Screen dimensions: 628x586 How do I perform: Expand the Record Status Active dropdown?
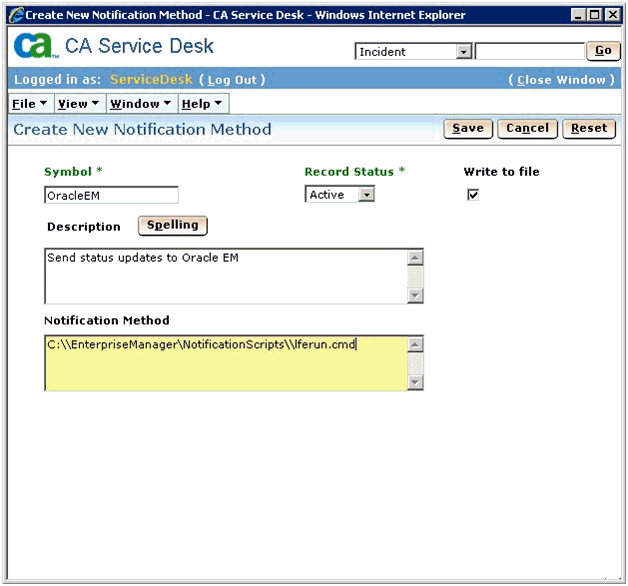pyautogui.click(x=366, y=195)
